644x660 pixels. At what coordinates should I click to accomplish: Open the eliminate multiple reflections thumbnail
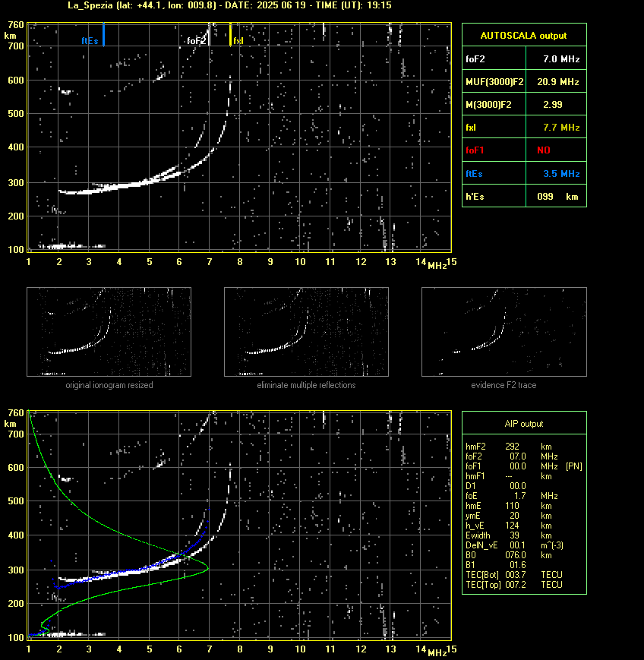pos(306,332)
